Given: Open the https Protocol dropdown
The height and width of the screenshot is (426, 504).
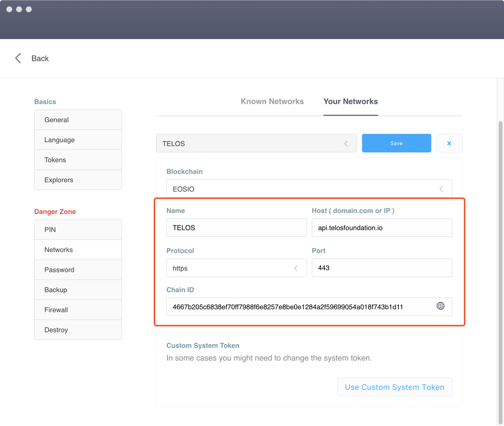Looking at the screenshot, I should click(x=236, y=268).
